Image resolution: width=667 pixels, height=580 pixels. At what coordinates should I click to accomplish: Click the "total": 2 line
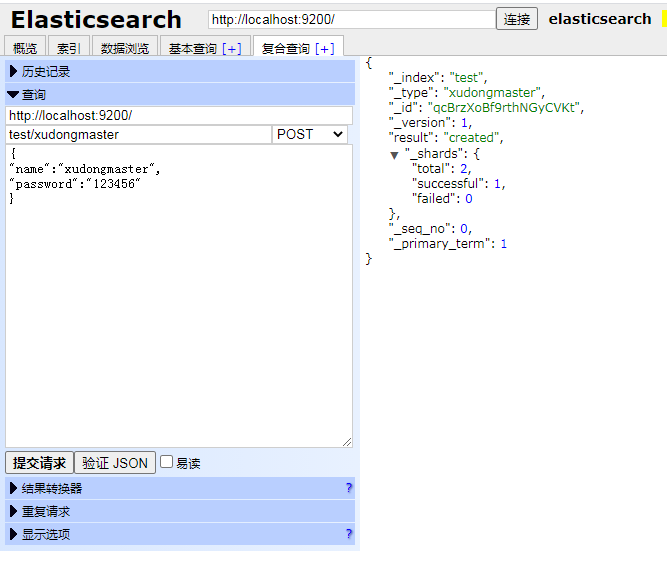(442, 169)
